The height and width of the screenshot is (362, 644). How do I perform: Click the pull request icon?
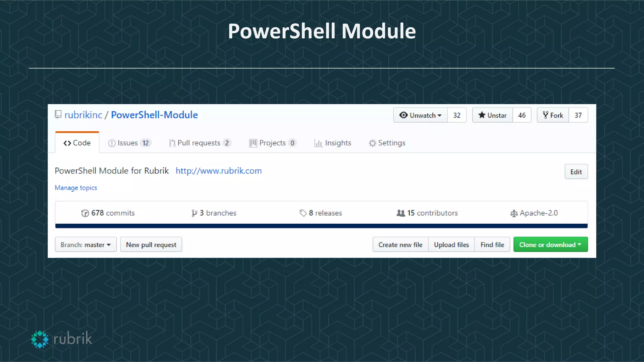(x=172, y=143)
